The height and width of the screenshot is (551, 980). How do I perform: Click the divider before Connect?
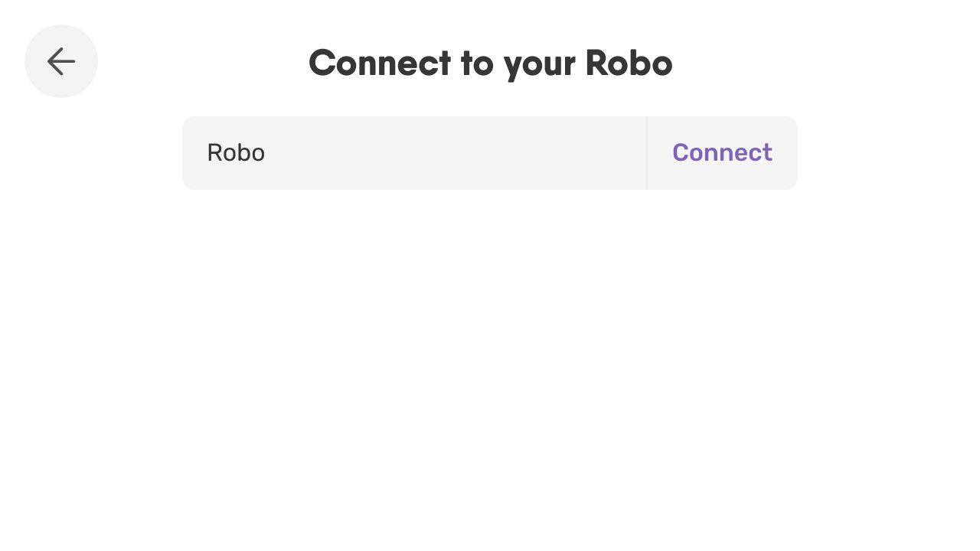647,153
